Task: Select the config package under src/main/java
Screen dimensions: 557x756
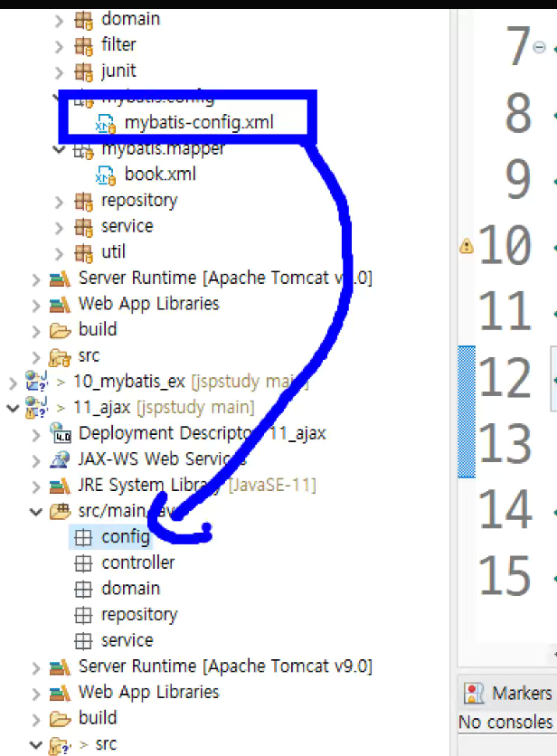Action: coord(126,536)
